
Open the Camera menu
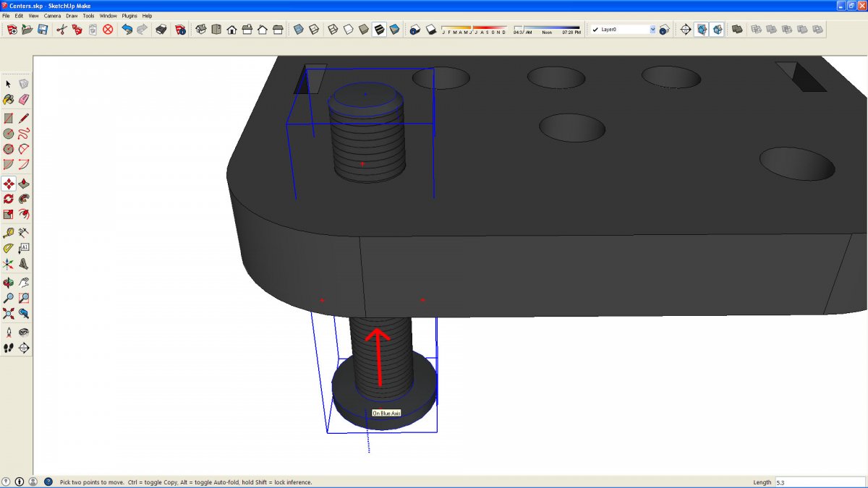coord(52,15)
